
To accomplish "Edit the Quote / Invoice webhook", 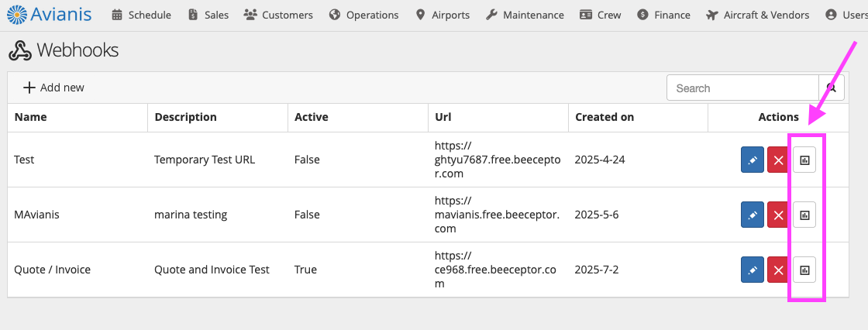I will [753, 270].
